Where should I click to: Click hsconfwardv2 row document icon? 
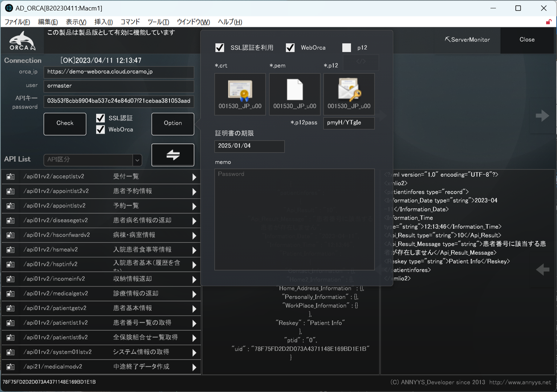[11, 235]
